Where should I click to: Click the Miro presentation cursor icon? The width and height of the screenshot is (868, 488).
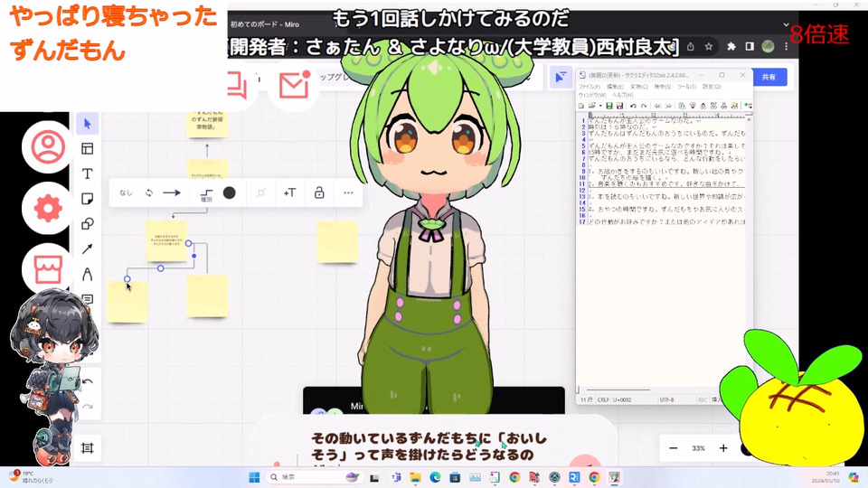[x=561, y=77]
